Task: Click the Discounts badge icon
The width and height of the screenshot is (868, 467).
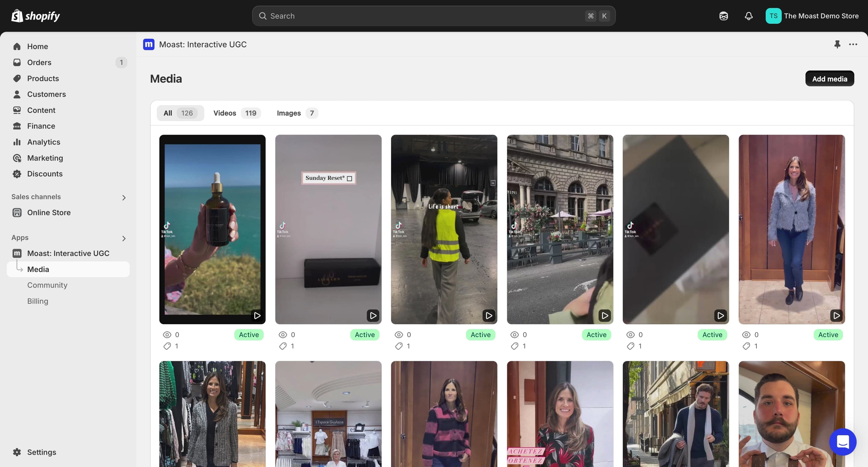Action: point(17,174)
